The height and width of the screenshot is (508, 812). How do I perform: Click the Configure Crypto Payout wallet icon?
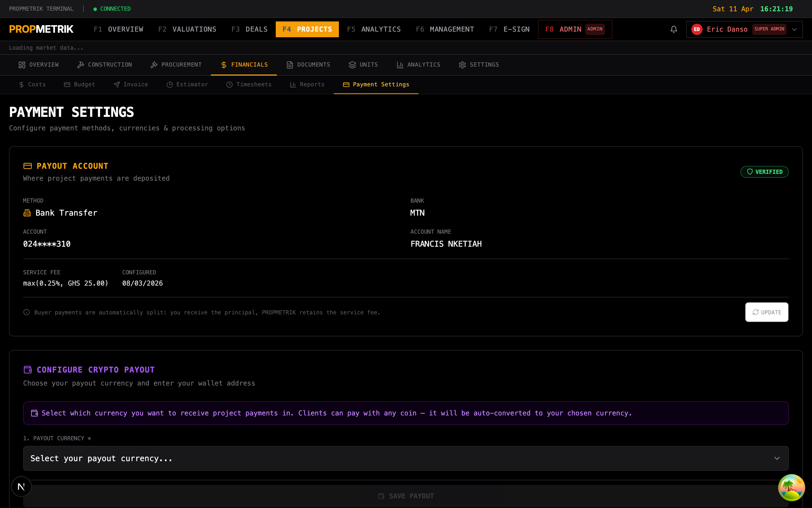click(28, 370)
